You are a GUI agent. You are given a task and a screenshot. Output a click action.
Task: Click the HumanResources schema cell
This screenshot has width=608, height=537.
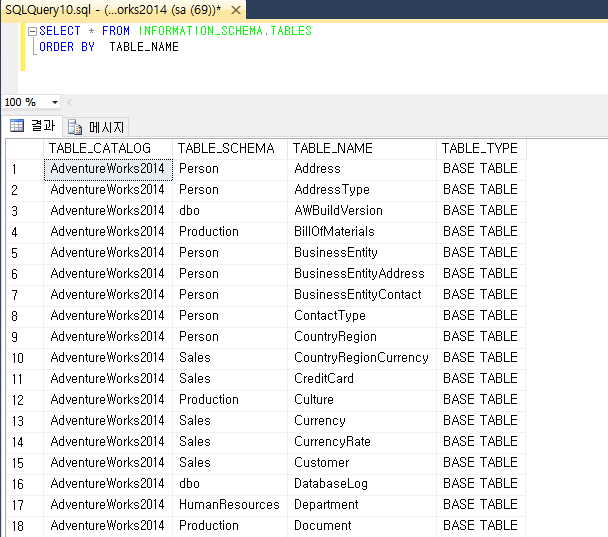(230, 505)
